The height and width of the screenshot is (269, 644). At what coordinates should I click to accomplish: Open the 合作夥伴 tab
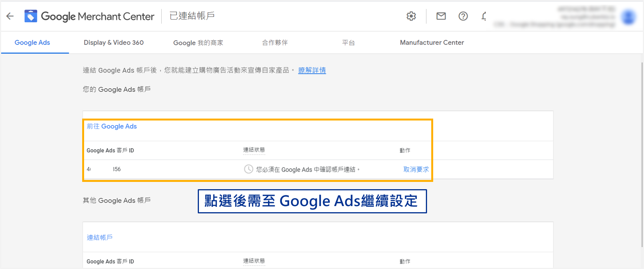pos(275,43)
